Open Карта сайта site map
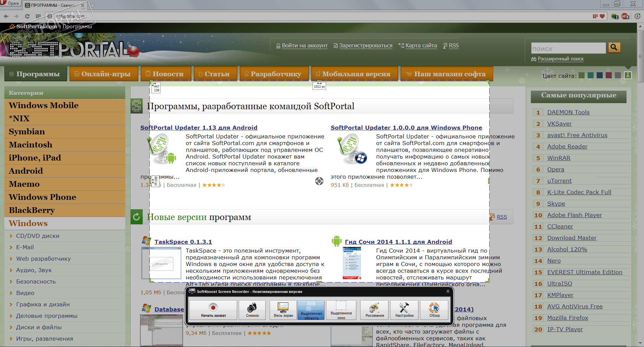 coord(421,46)
